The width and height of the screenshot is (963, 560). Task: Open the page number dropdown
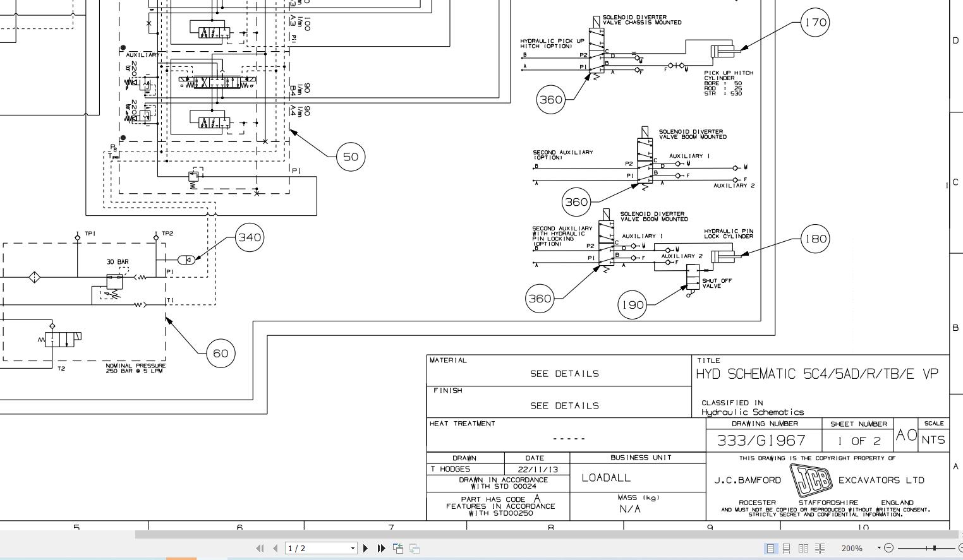[353, 548]
